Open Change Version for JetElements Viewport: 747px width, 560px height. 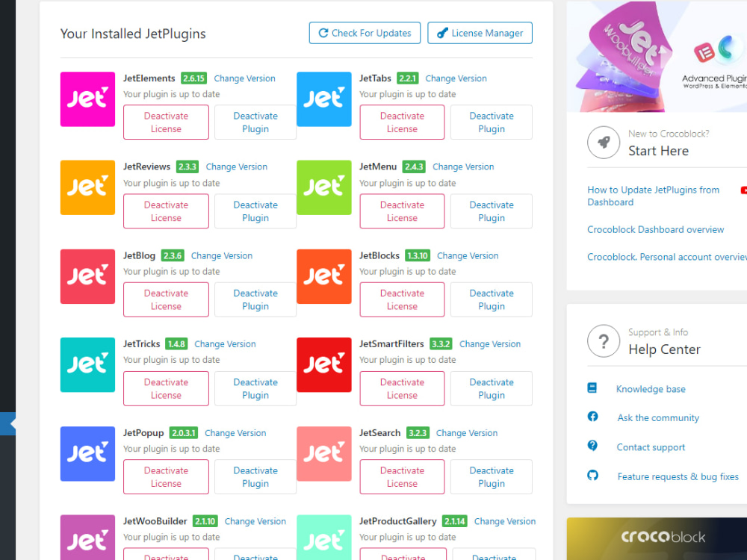(x=244, y=78)
